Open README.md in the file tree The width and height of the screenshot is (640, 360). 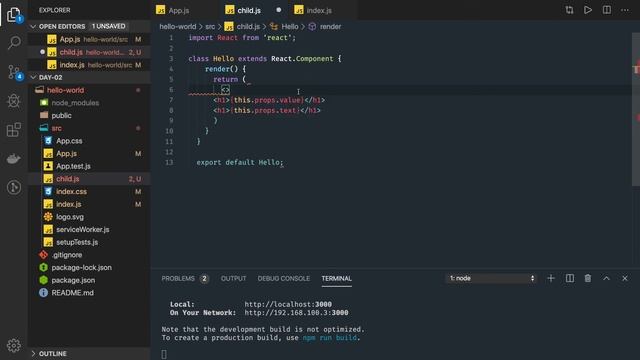89,293
